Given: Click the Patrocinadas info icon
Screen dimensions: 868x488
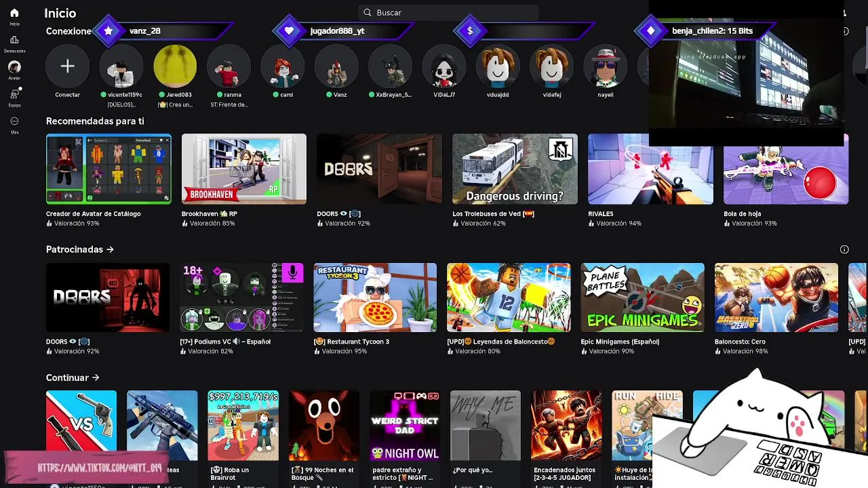Looking at the screenshot, I should click(x=844, y=249).
